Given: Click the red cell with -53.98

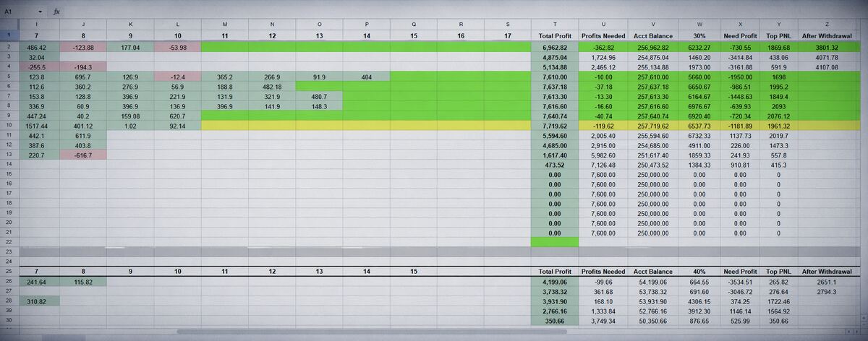Looking at the screenshot, I should [178, 47].
